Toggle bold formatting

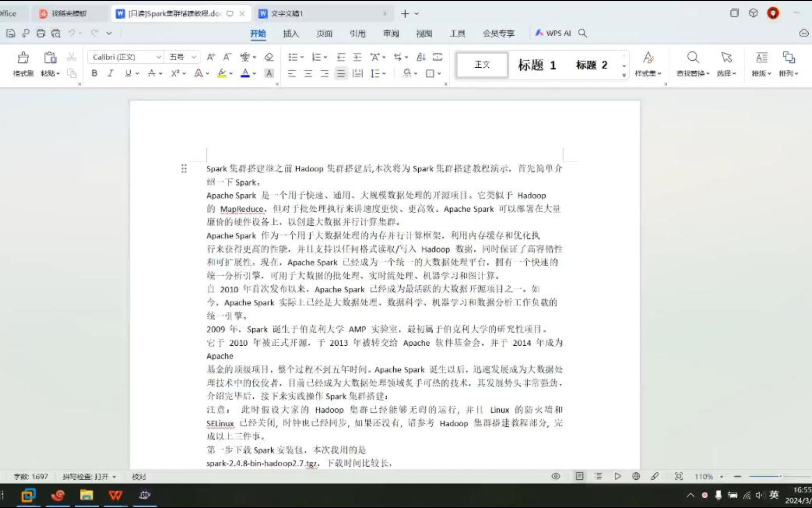pyautogui.click(x=94, y=73)
